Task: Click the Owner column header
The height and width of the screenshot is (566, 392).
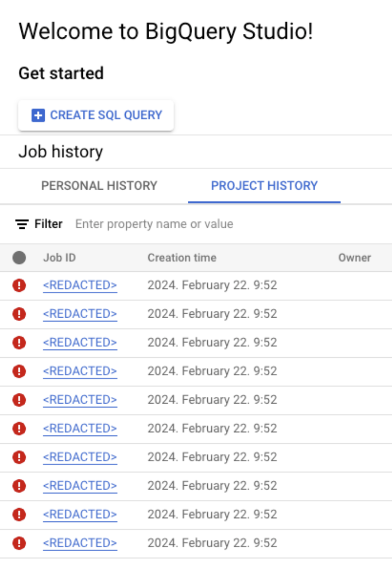Action: [354, 258]
